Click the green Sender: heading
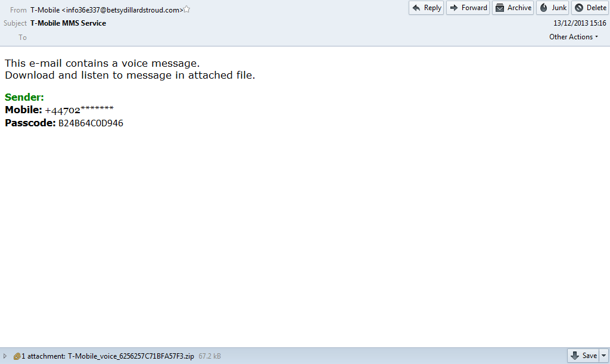 [x=24, y=97]
